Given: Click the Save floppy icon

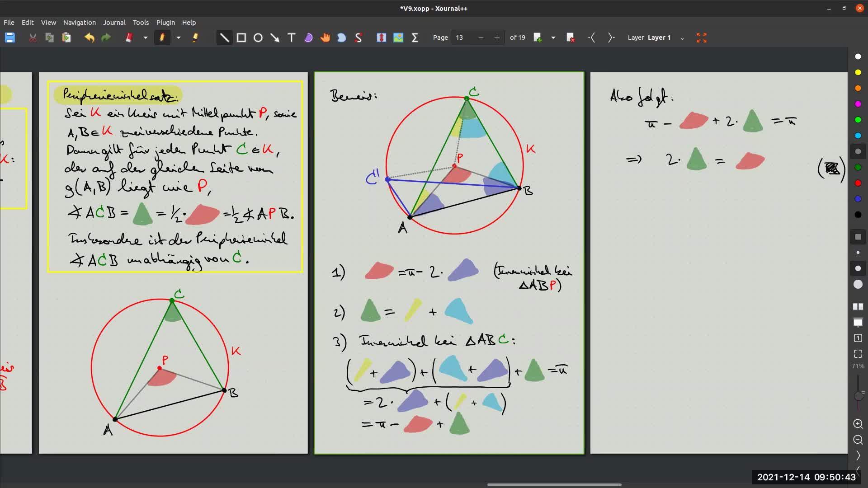Looking at the screenshot, I should (10, 38).
